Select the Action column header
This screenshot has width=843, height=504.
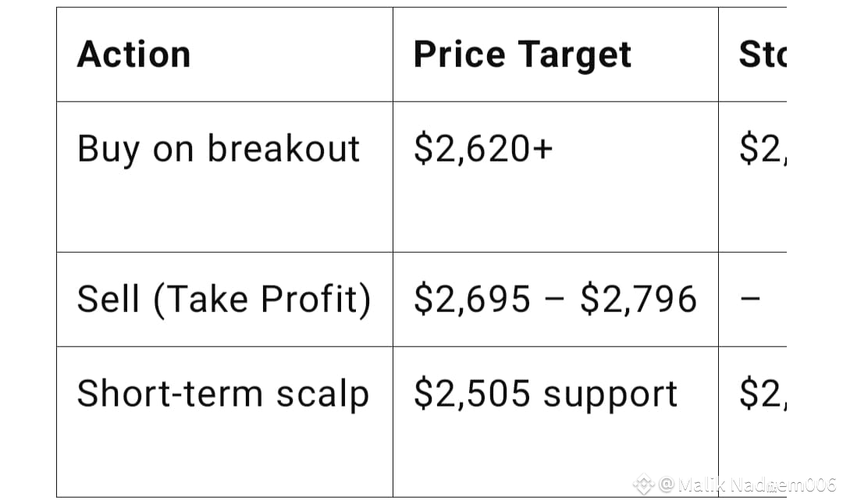(x=134, y=55)
